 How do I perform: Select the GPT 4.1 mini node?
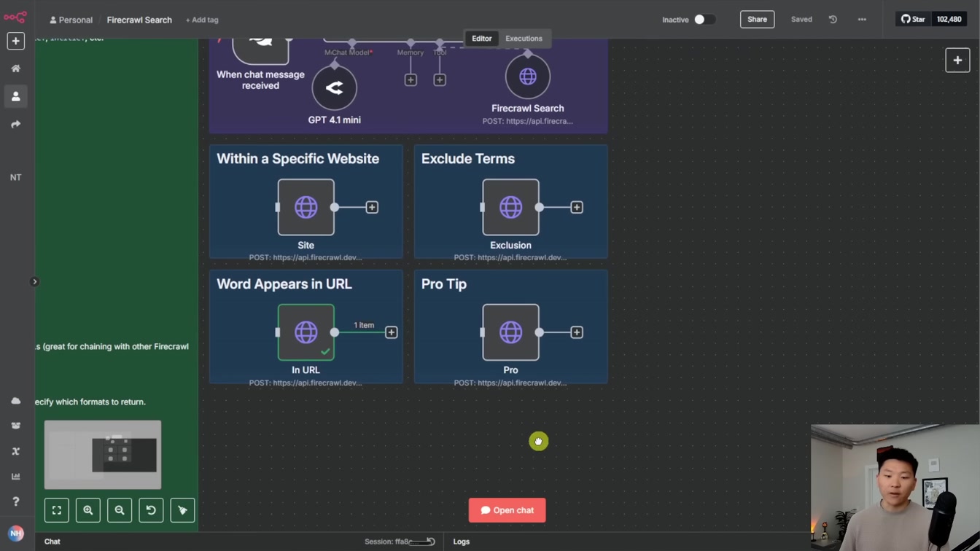334,88
